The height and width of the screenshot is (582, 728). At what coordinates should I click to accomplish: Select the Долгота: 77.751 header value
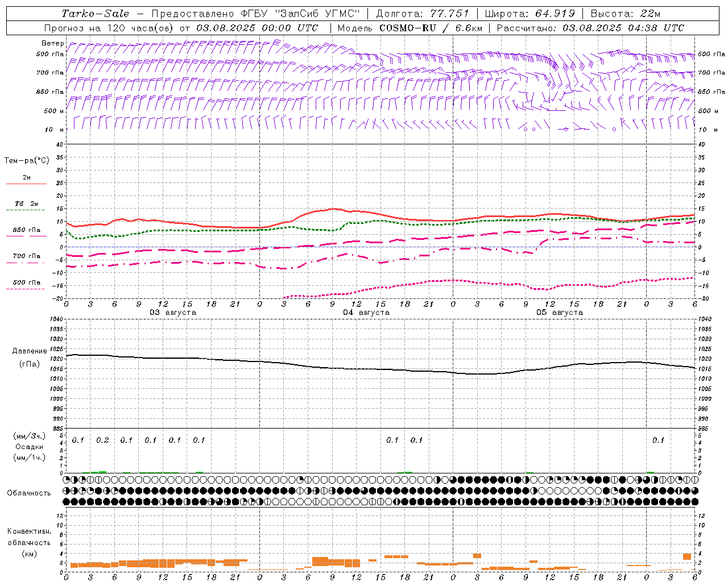click(x=423, y=14)
